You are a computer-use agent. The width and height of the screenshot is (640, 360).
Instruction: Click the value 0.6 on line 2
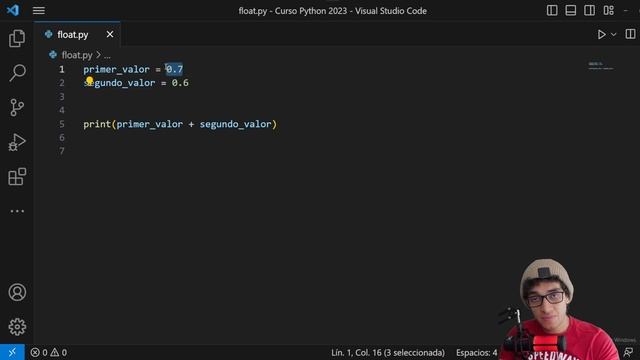point(180,83)
